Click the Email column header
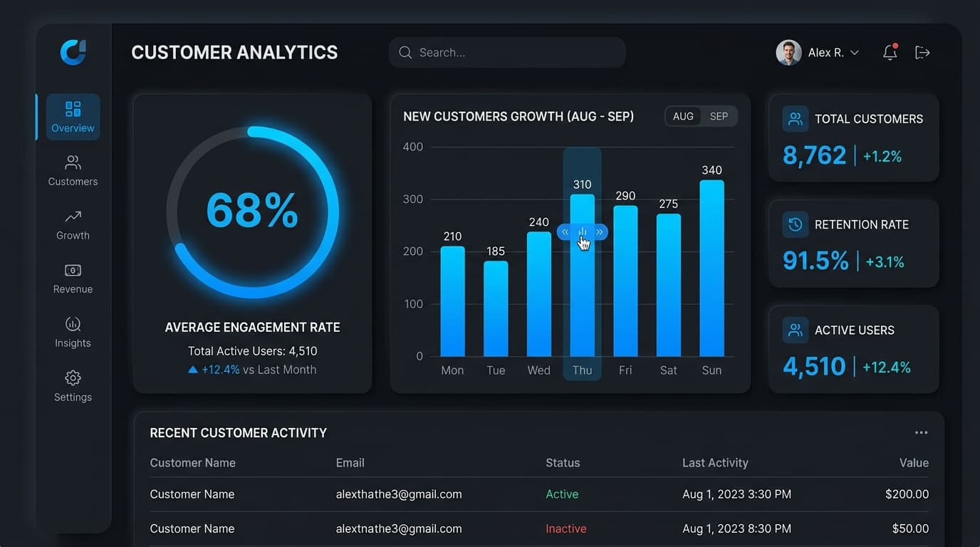Screen dimensions: 980x547 [350, 463]
